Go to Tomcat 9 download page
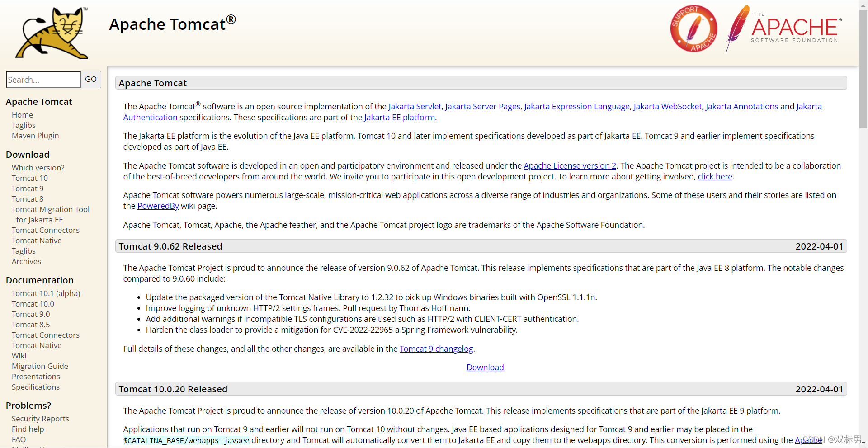The width and height of the screenshot is (868, 448). [28, 189]
